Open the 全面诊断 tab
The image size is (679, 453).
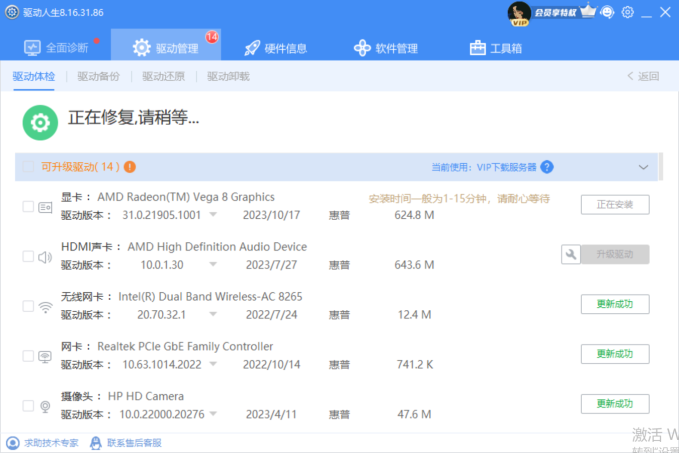pos(56,48)
